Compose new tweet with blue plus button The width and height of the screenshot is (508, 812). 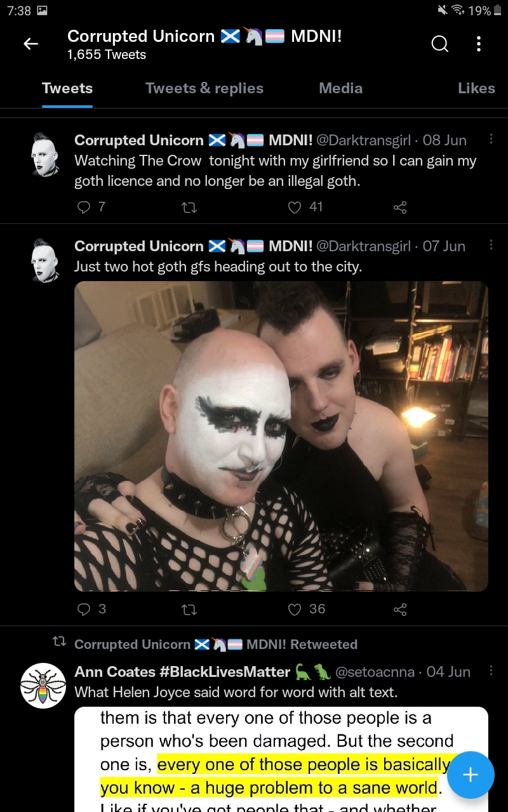click(x=470, y=775)
